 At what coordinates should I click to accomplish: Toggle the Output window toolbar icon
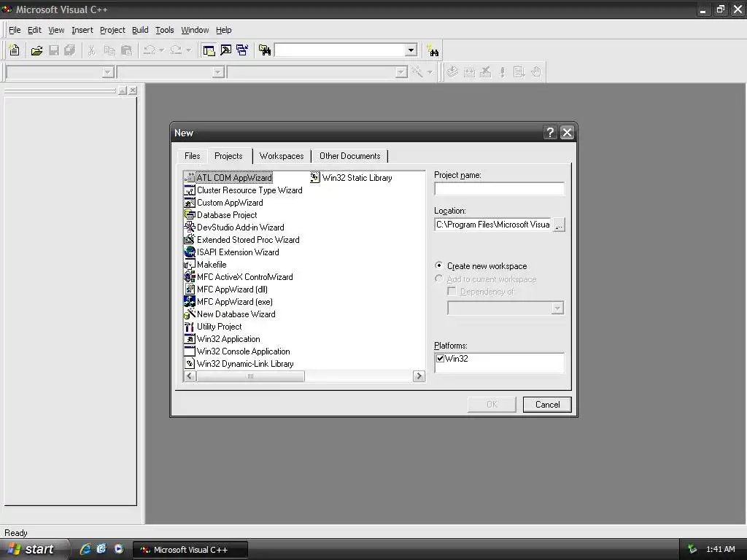pos(226,50)
